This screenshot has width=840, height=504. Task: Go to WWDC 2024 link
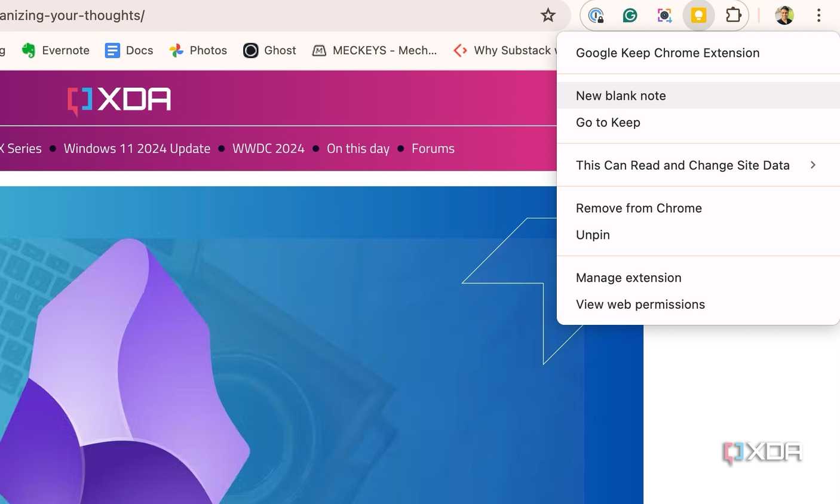[268, 149]
